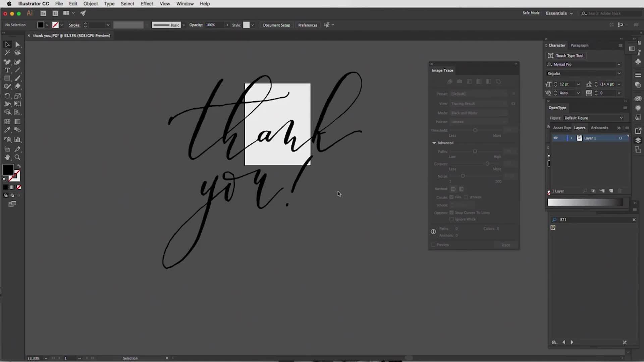644x362 pixels.
Task: Open Document Setup
Action: tap(276, 25)
